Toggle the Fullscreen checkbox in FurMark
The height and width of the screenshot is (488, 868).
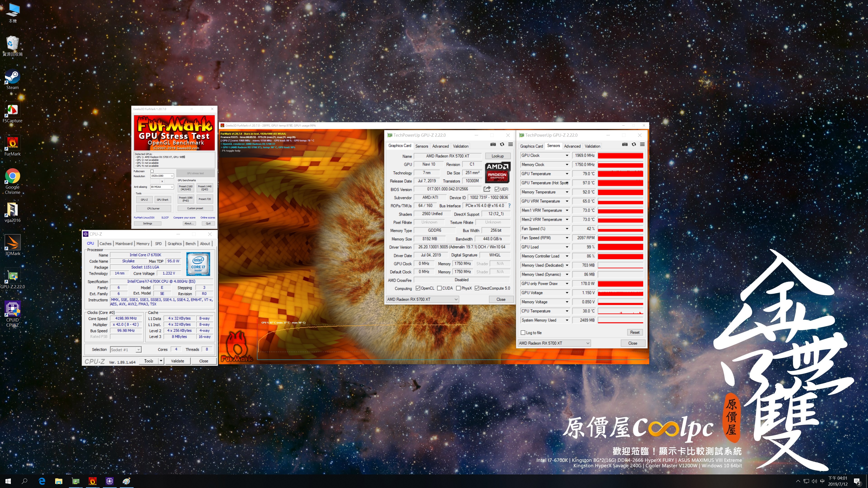[152, 171]
